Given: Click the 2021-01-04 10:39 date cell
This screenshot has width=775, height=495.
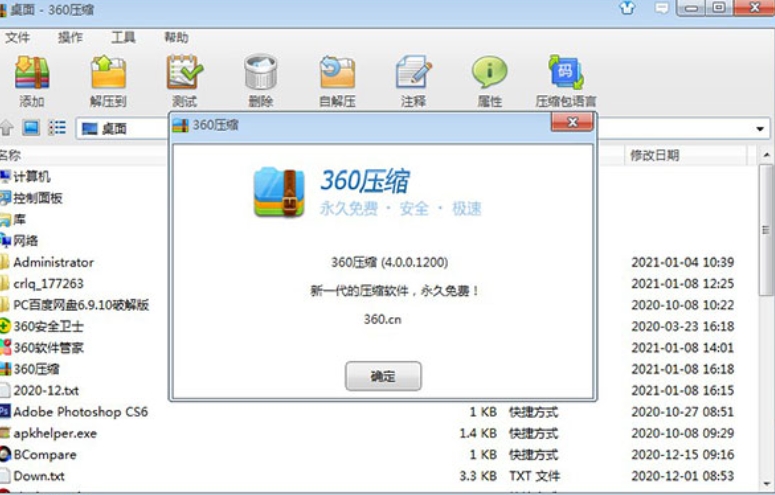Looking at the screenshot, I should (683, 262).
